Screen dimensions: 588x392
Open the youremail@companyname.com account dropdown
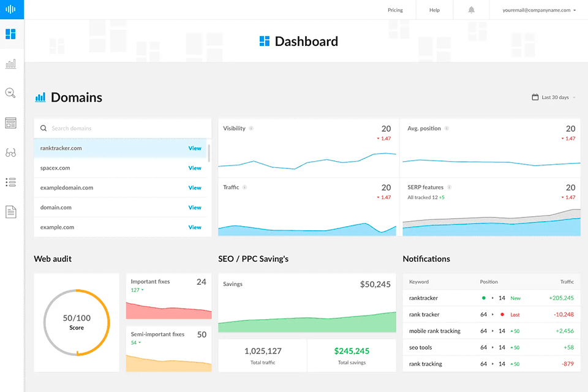pos(539,10)
